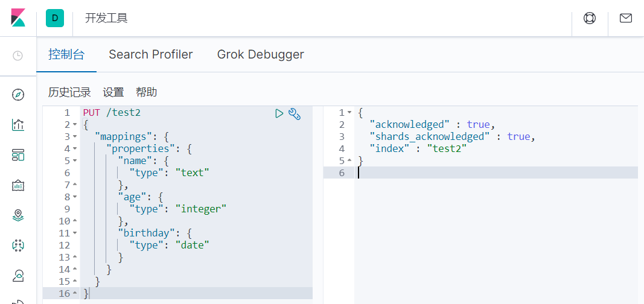Click fold arrow on request line 10
The image size is (644, 304).
(75, 221)
